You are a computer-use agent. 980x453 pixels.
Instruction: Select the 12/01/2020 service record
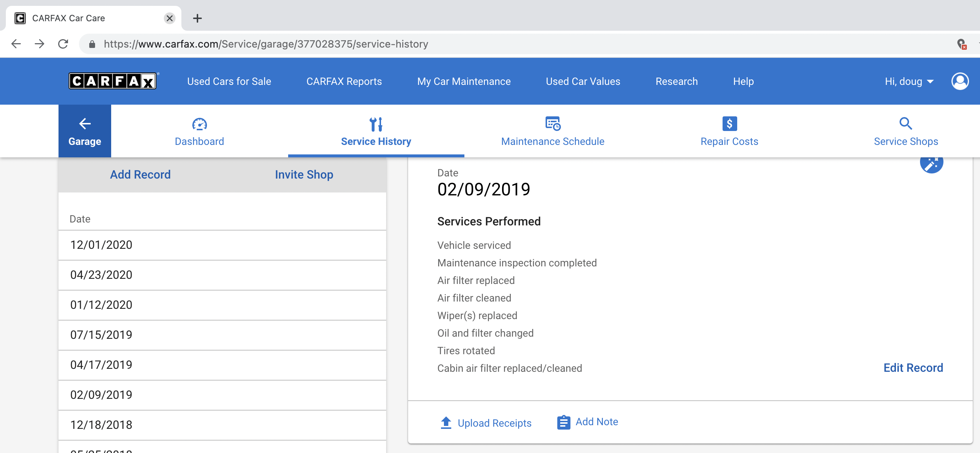(222, 245)
